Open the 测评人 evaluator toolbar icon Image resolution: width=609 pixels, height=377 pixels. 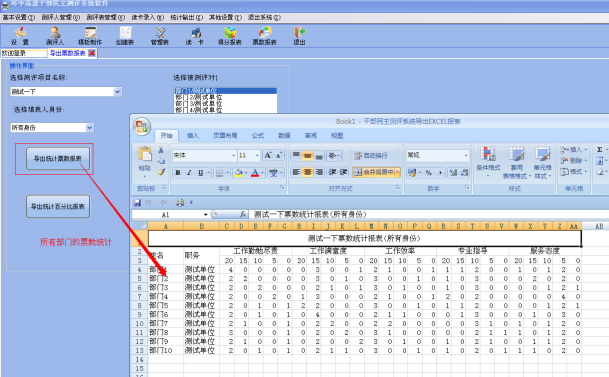pos(55,36)
